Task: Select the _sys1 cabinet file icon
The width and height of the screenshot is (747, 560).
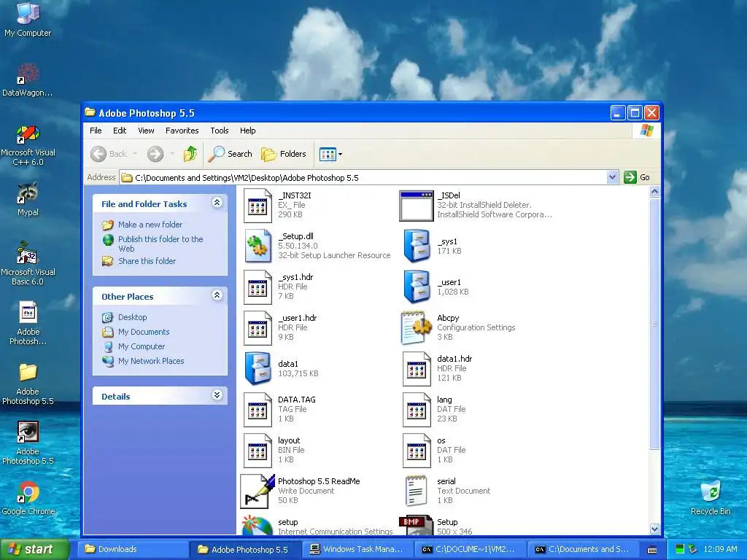Action: tap(417, 246)
